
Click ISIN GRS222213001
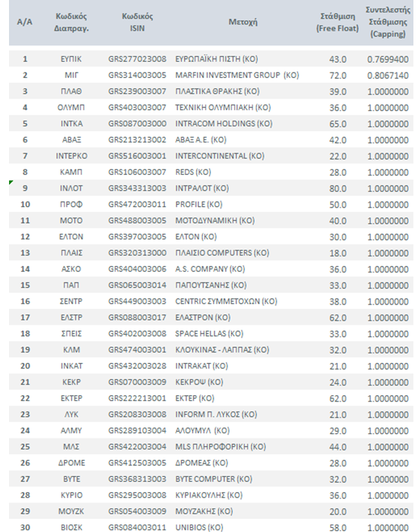click(137, 398)
